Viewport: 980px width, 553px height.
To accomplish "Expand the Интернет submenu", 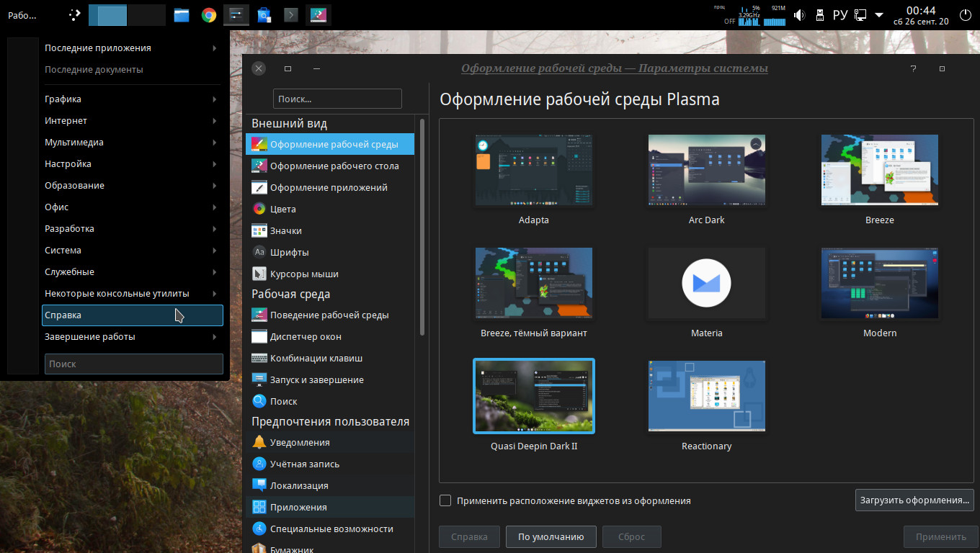I will click(132, 121).
